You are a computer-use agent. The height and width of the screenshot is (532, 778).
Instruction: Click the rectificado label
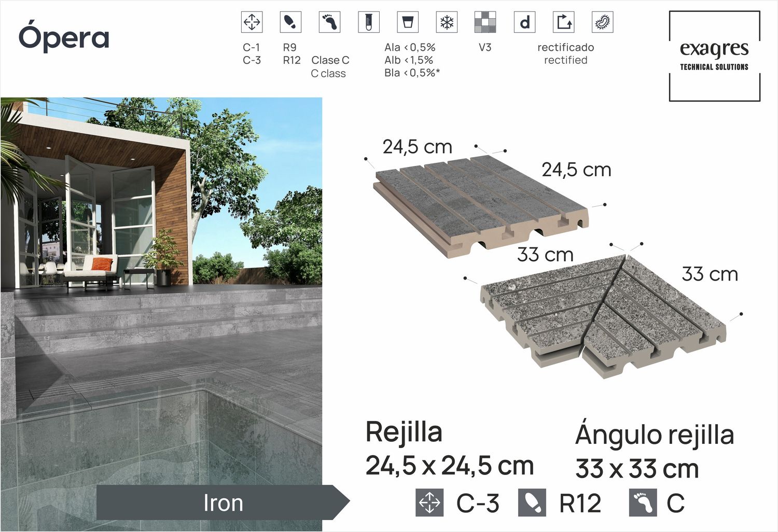(565, 47)
